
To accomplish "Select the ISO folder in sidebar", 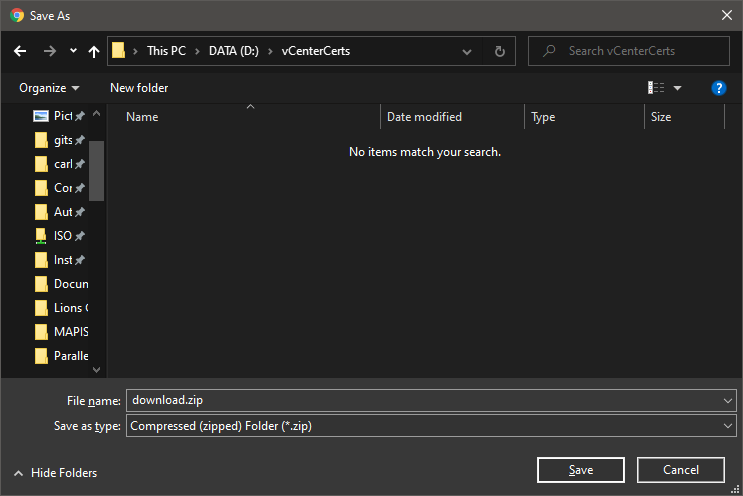I will point(62,236).
